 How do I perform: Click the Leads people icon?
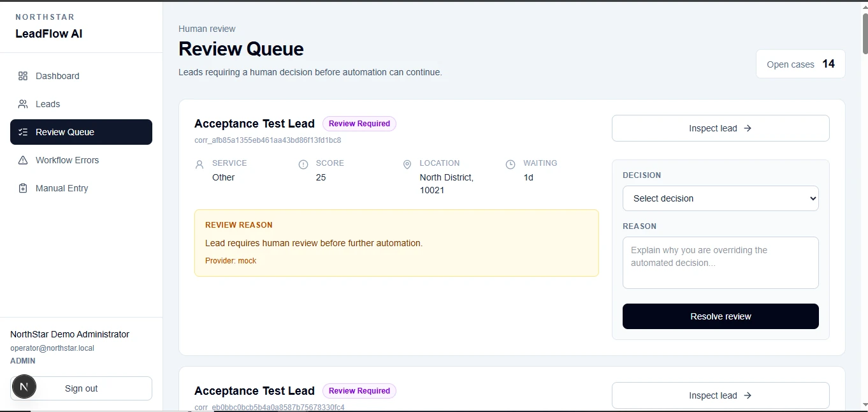pos(23,104)
